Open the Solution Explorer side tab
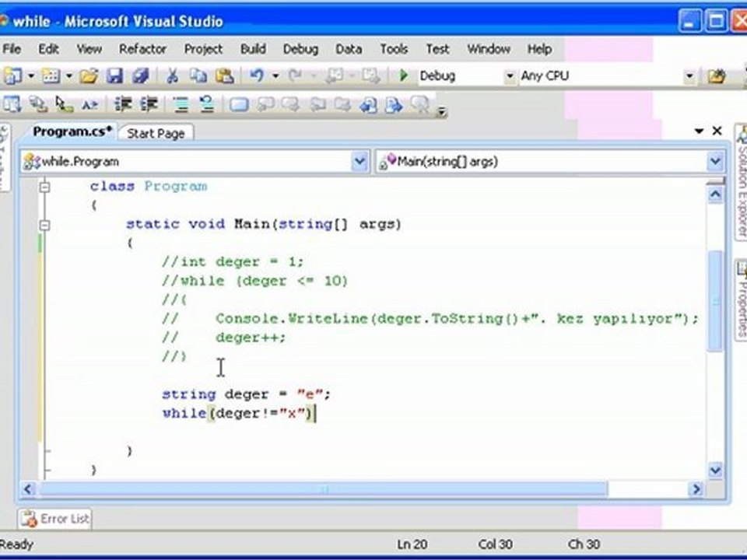Screen dimensions: 747x560 (x=742, y=183)
